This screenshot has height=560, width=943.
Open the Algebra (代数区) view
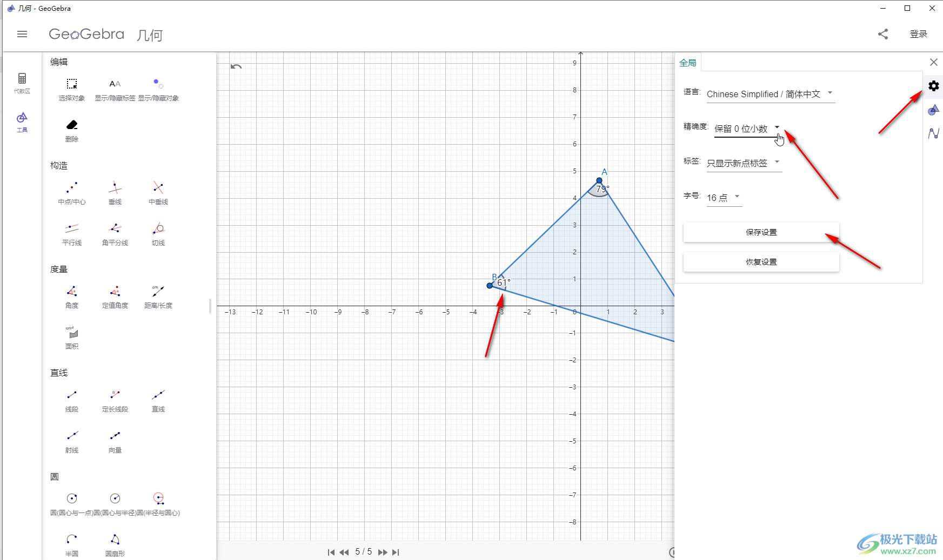[x=22, y=83]
